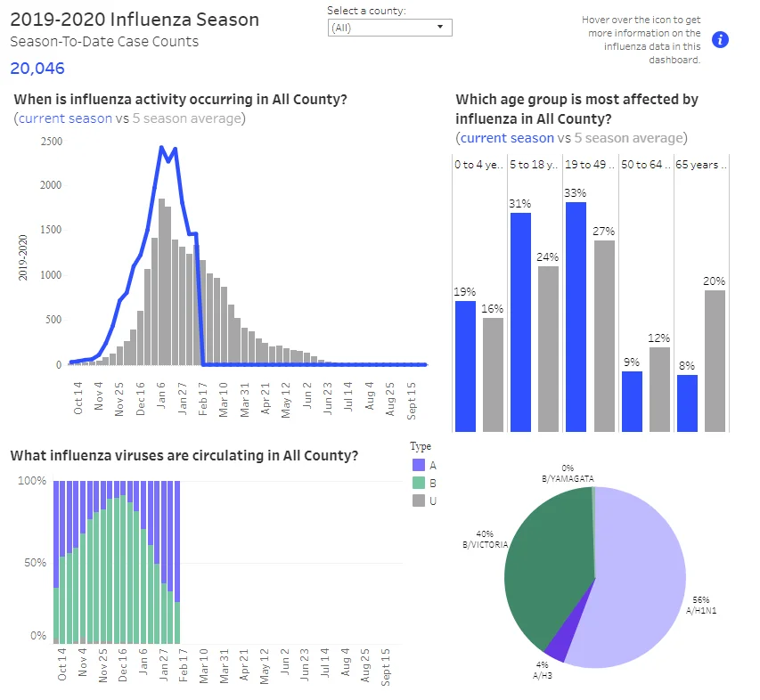Open the Select a county dropdown
The height and width of the screenshot is (700, 760).
[x=389, y=28]
